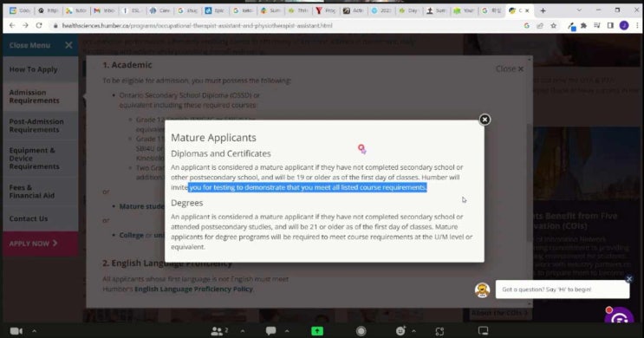Click the address bar URL field

(288, 25)
